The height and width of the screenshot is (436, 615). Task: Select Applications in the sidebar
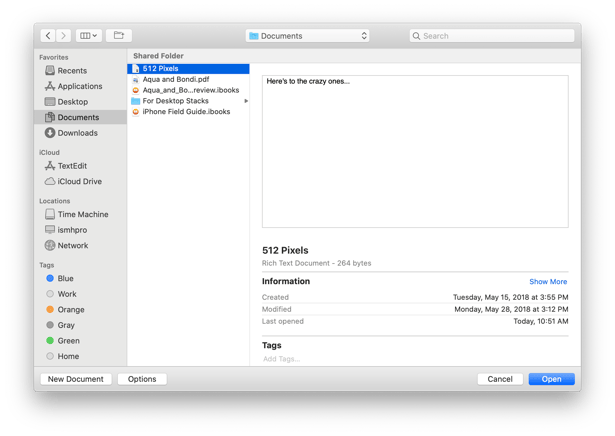click(80, 86)
